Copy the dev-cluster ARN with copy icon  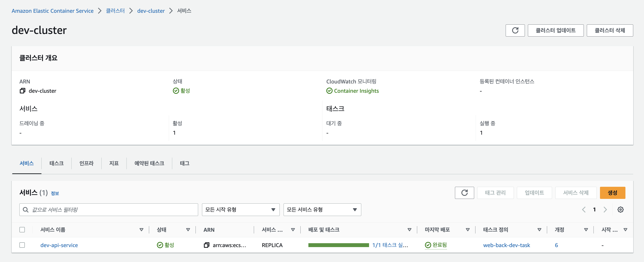[x=22, y=91]
